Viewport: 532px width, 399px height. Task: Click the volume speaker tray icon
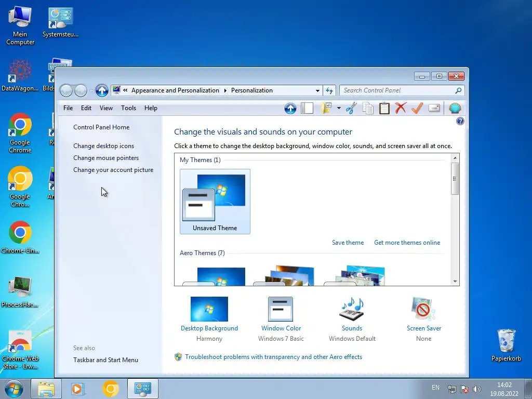[x=477, y=389]
